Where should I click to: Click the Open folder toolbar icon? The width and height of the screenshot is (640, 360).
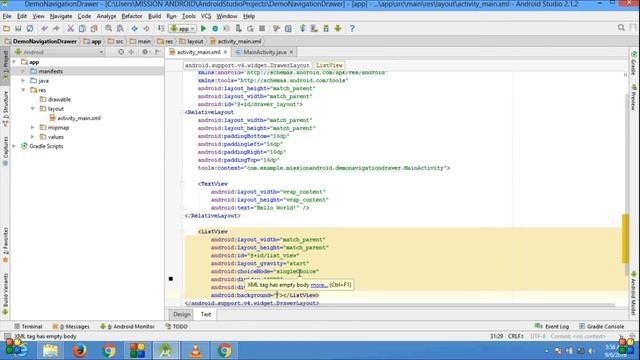point(6,29)
